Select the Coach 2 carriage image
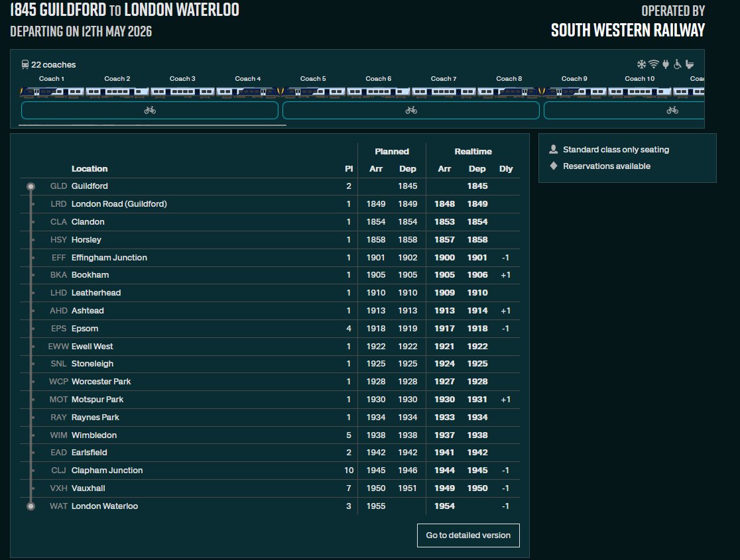740x560 pixels. [x=117, y=91]
